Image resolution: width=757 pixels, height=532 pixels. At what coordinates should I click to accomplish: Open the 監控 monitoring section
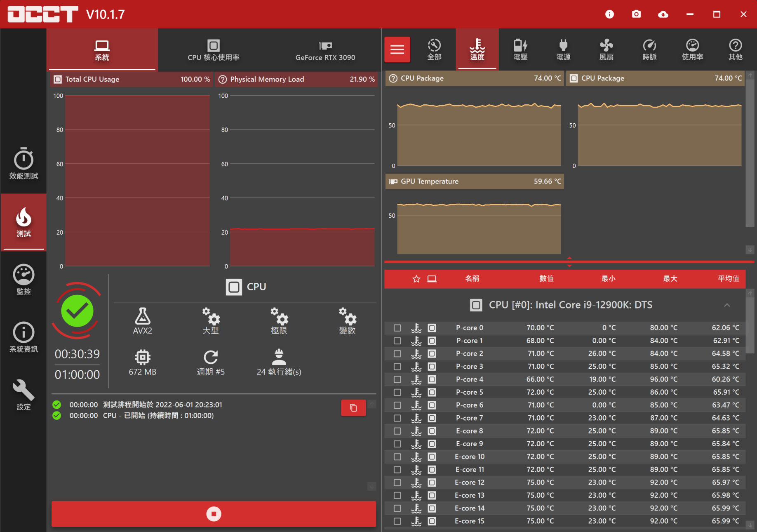pyautogui.click(x=24, y=280)
